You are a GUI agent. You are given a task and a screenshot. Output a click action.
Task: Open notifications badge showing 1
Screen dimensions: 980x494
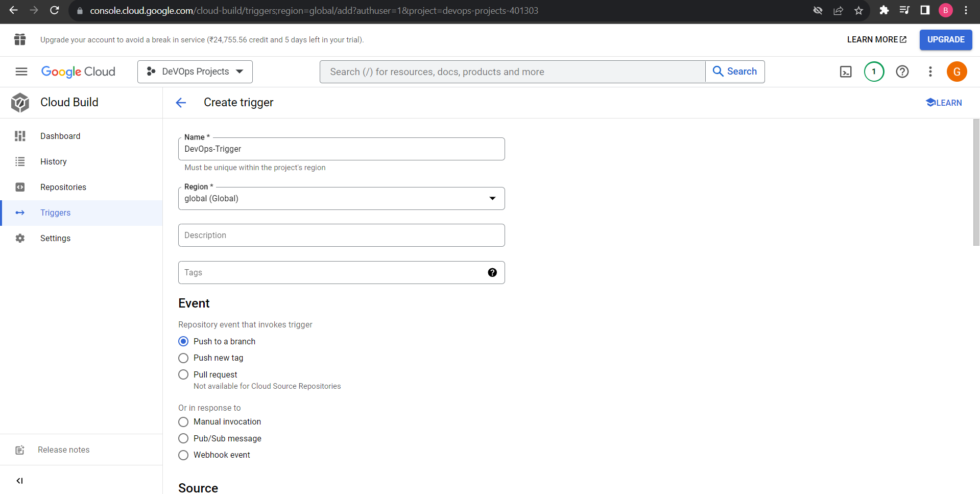point(874,72)
